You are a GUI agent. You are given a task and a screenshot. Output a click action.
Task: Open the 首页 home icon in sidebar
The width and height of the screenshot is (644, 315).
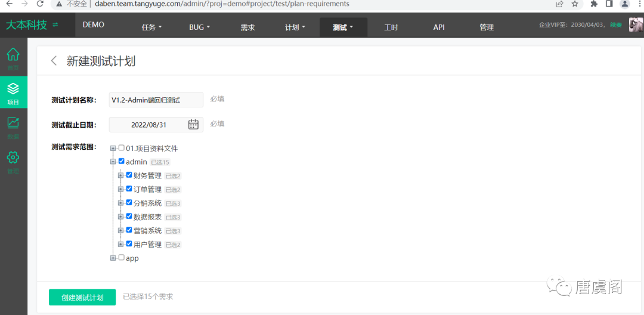pyautogui.click(x=14, y=54)
